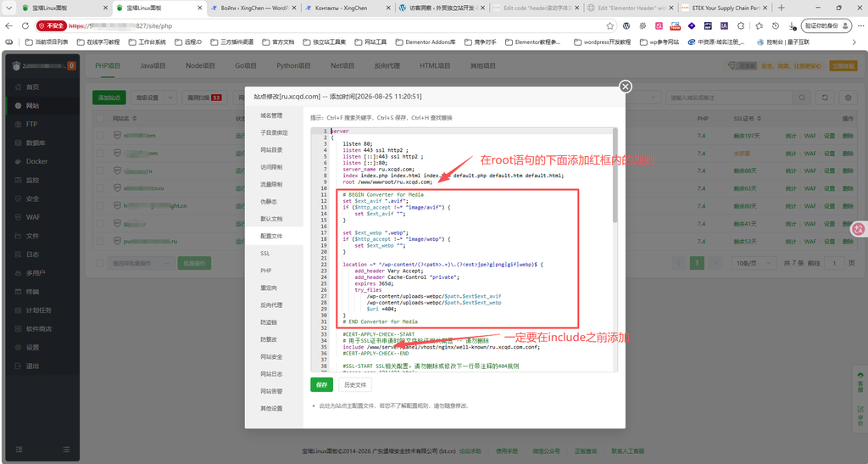The height and width of the screenshot is (464, 868).
Task: Click the 历史文件 button
Action: tap(355, 384)
